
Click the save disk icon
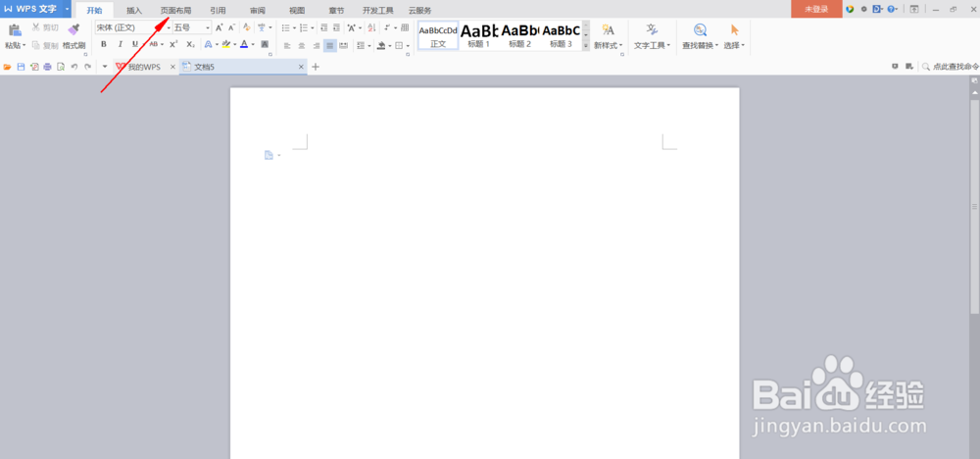point(21,67)
